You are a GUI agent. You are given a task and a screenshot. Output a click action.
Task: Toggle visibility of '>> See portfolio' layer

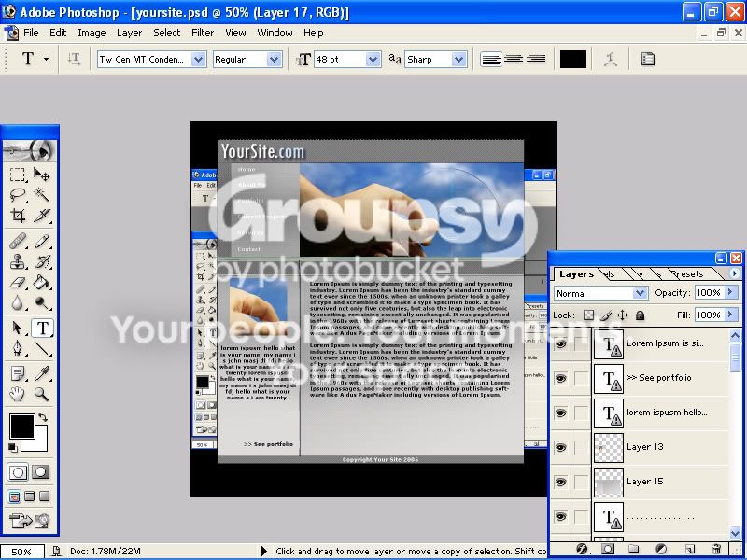click(x=561, y=379)
